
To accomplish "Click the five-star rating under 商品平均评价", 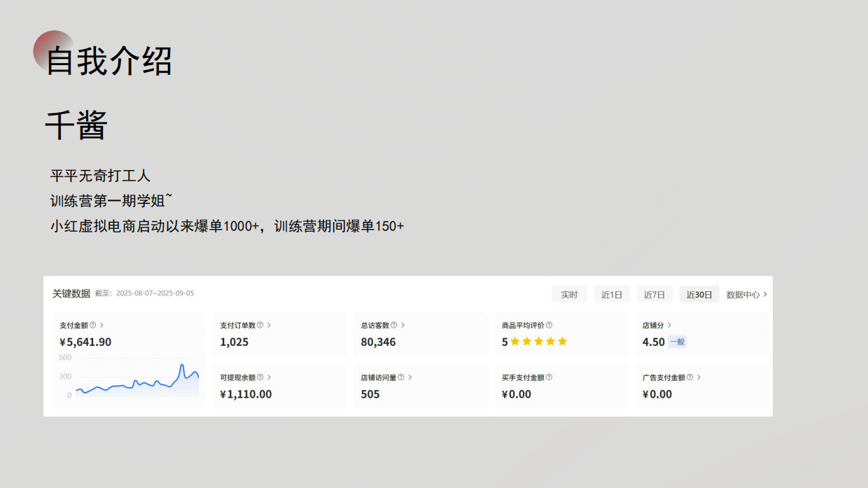I will pyautogui.click(x=538, y=342).
